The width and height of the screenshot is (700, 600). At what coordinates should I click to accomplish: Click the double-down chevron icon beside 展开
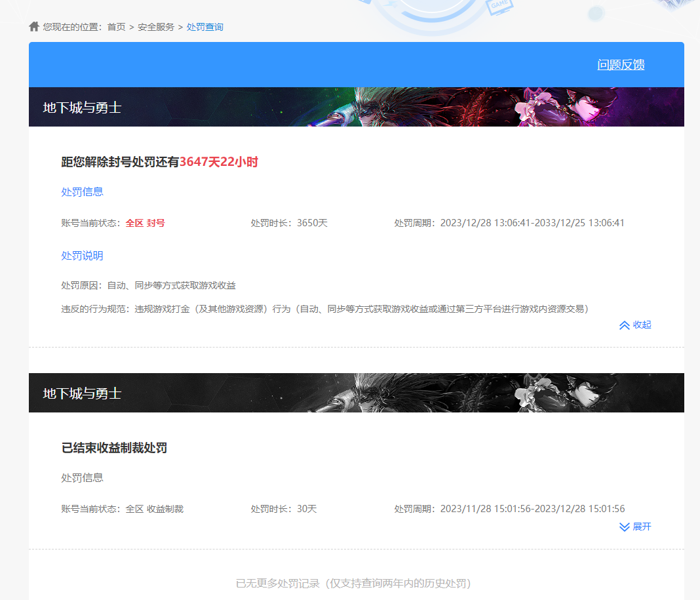tap(624, 527)
